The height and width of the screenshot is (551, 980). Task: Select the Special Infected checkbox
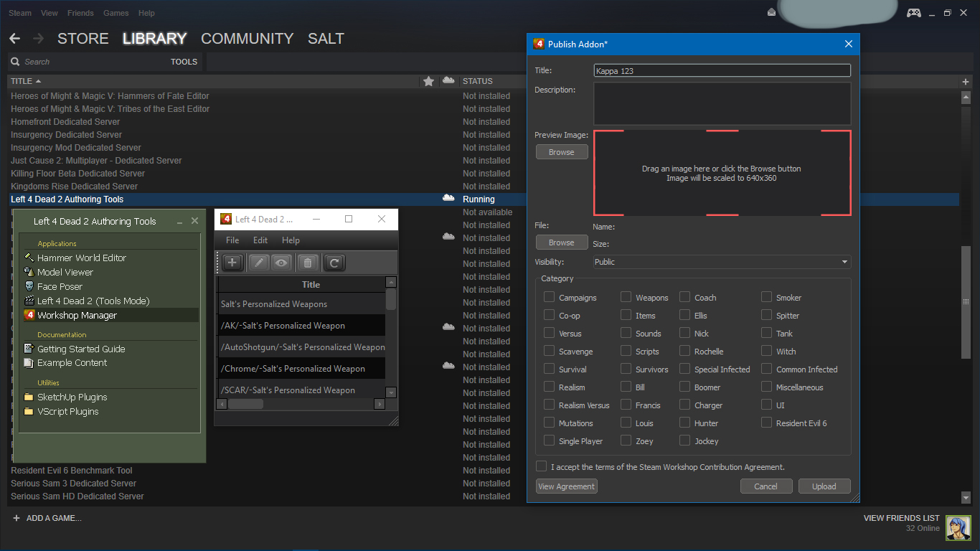click(684, 369)
